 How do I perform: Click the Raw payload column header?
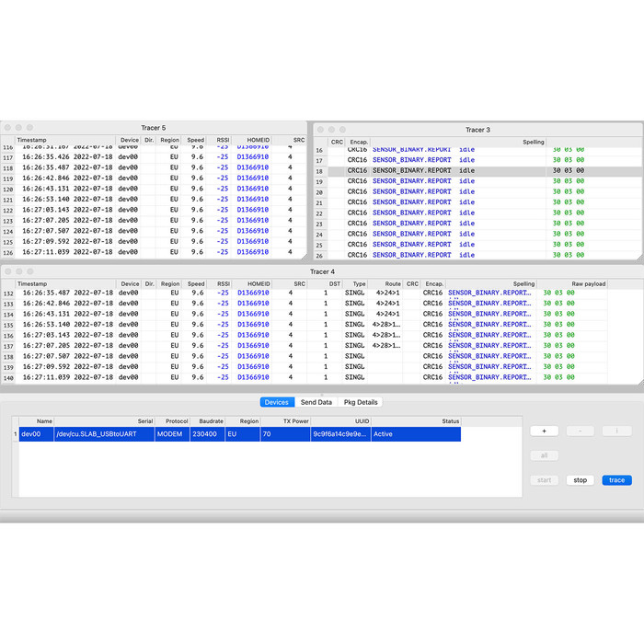click(x=589, y=284)
